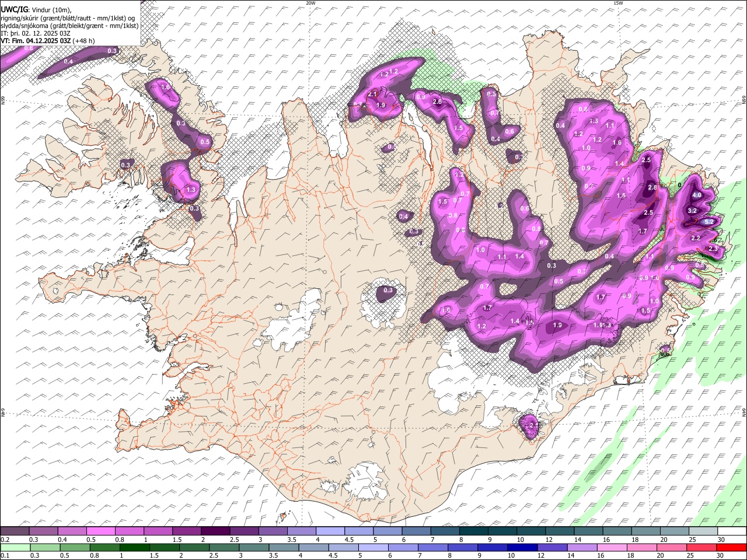Select the lavender 4 snow legend swatch
The width and height of the screenshot is (747, 560).
[x=330, y=531]
